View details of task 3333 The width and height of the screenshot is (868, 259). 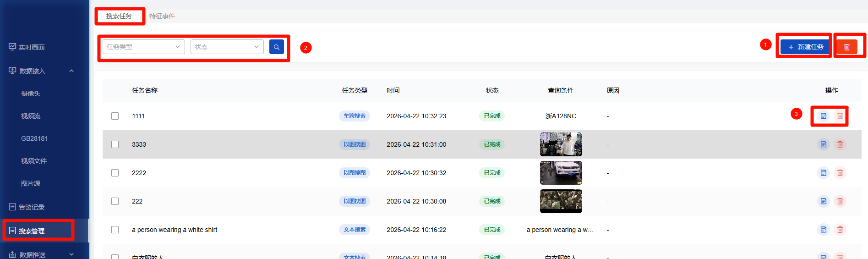(x=824, y=144)
